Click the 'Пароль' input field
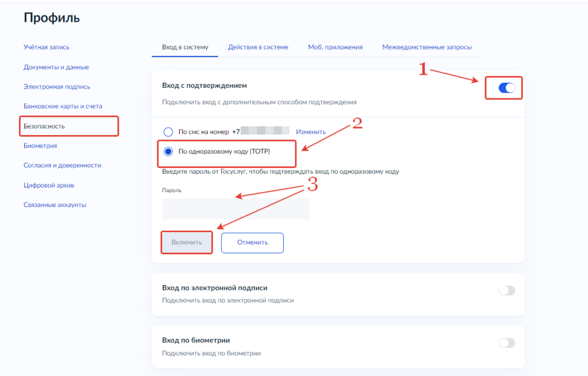Screen dimensions: 588x376 click(x=235, y=209)
